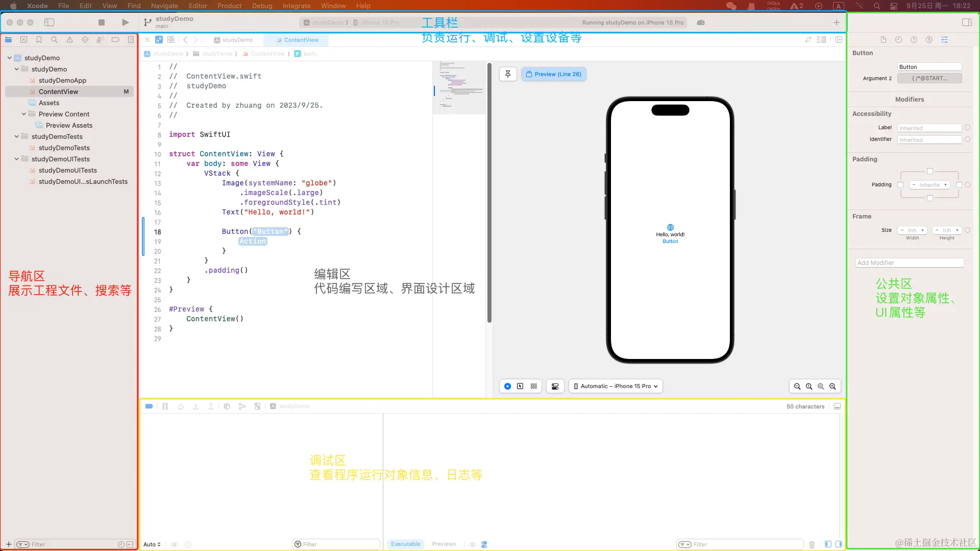980x551 pixels.
Task: Click Zoom Out on the preview canvas
Action: click(x=797, y=387)
